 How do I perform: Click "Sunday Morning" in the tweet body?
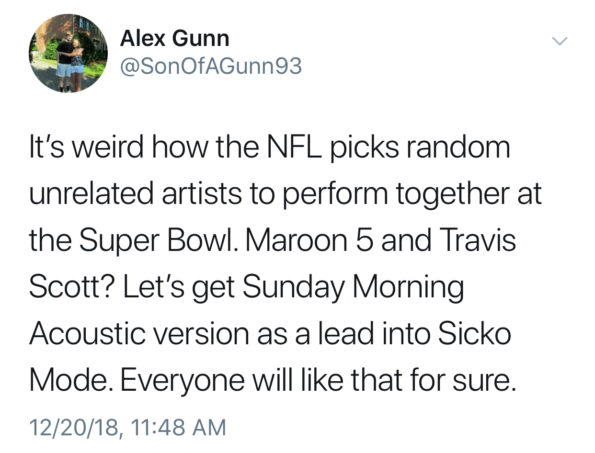point(353,288)
